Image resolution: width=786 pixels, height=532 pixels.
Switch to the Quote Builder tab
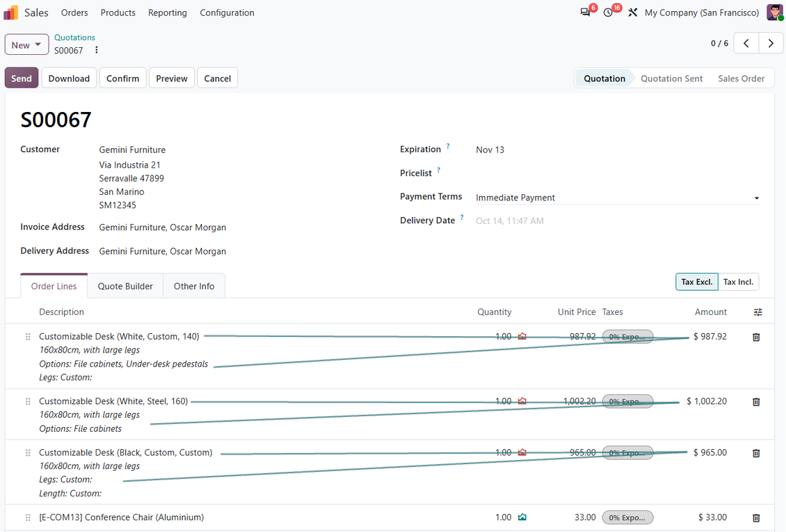[125, 286]
